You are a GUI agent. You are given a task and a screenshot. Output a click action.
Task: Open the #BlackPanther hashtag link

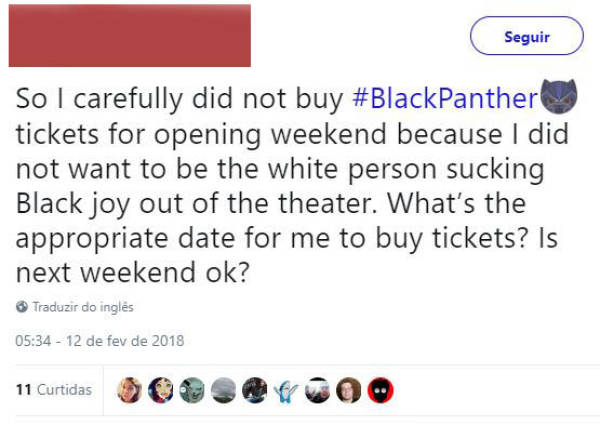[446, 99]
